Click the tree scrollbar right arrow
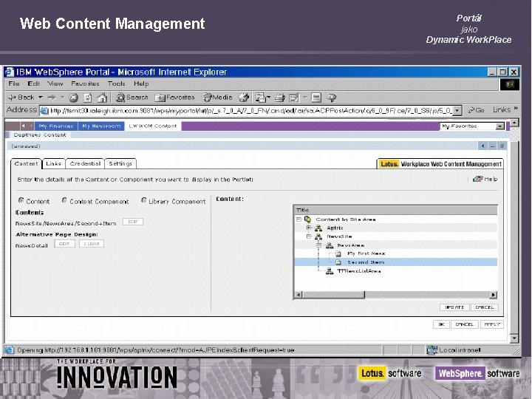Viewport: 532px width, 399px height. [494, 295]
